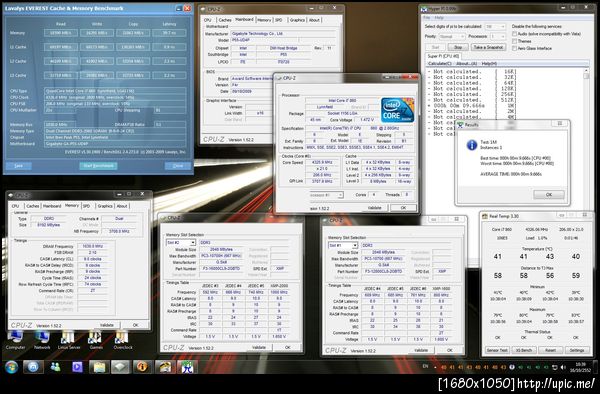This screenshot has width=600, height=394.
Task: Toggle the Audio service checkbox in Hyper PI
Action: pos(514,34)
